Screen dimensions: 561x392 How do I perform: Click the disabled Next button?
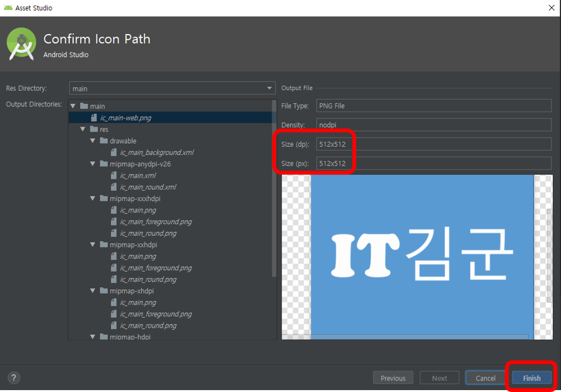coord(439,378)
